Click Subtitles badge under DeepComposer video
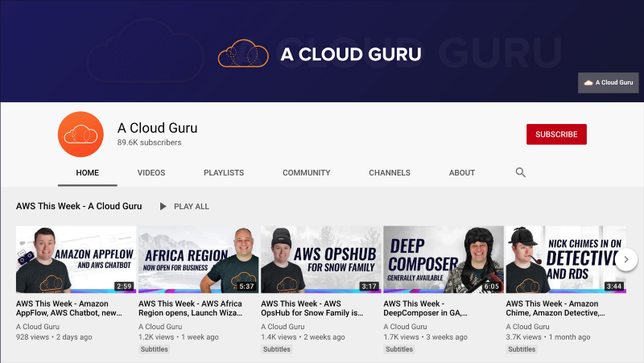This screenshot has width=644, height=363. click(399, 349)
